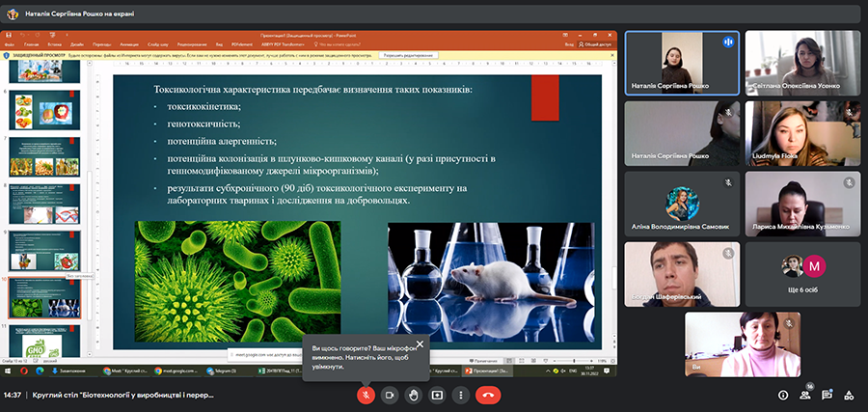
Task: Open the meet.google.com Chrome taskbar item
Action: 176,371
